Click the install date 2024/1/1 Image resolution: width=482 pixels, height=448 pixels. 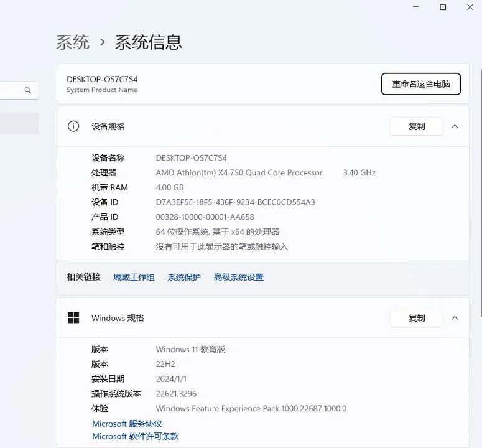(171, 379)
